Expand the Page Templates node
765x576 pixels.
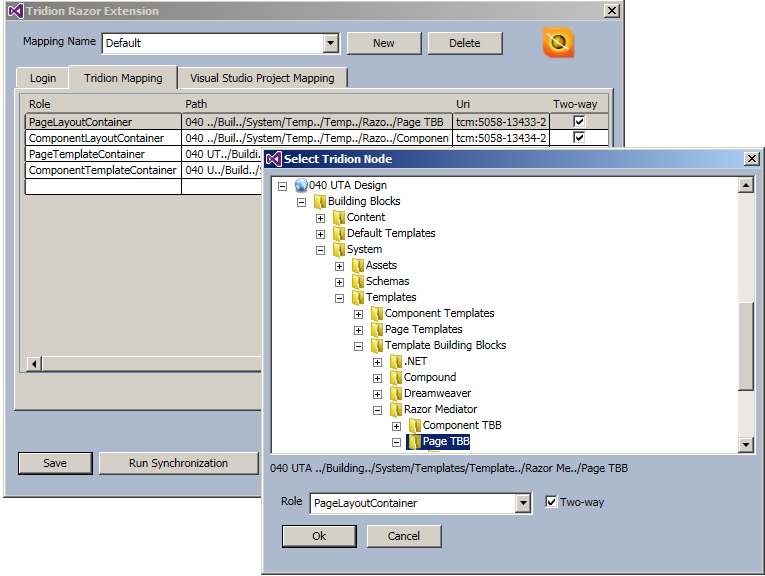(359, 330)
